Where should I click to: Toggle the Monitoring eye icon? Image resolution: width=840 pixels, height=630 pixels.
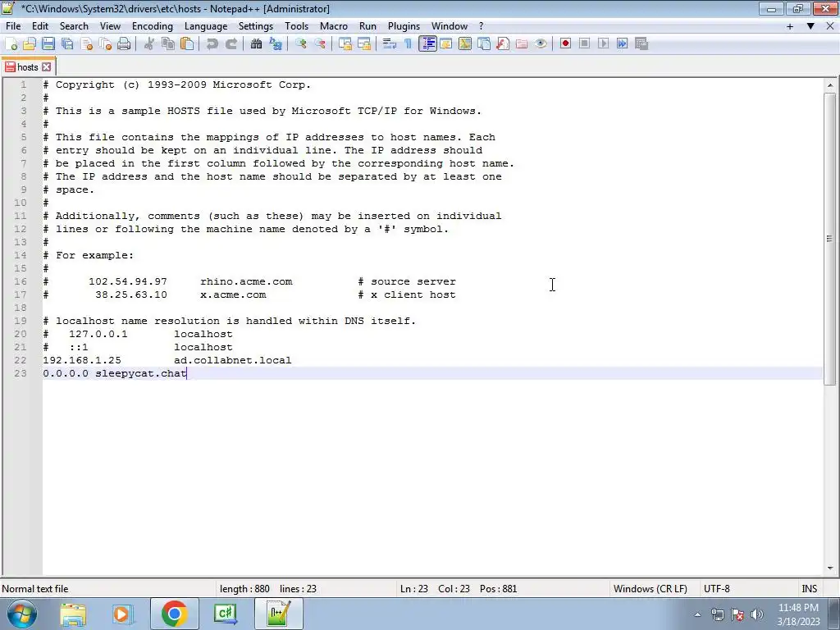541,44
